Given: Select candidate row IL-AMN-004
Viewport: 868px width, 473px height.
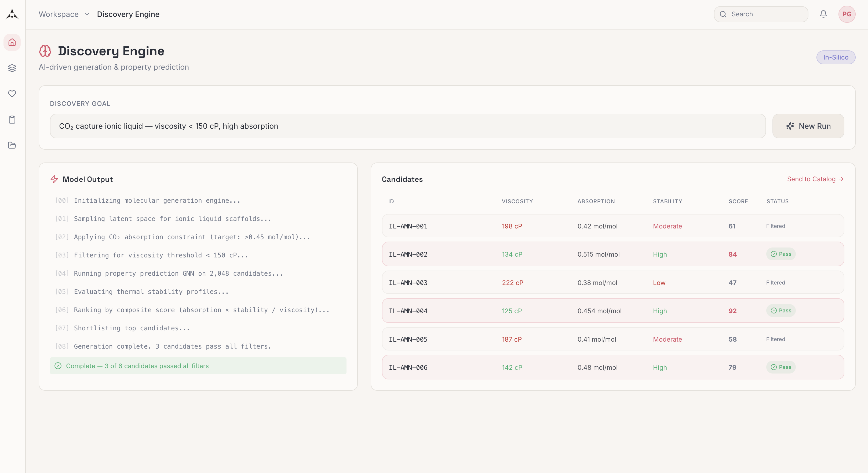Looking at the screenshot, I should click(x=612, y=311).
